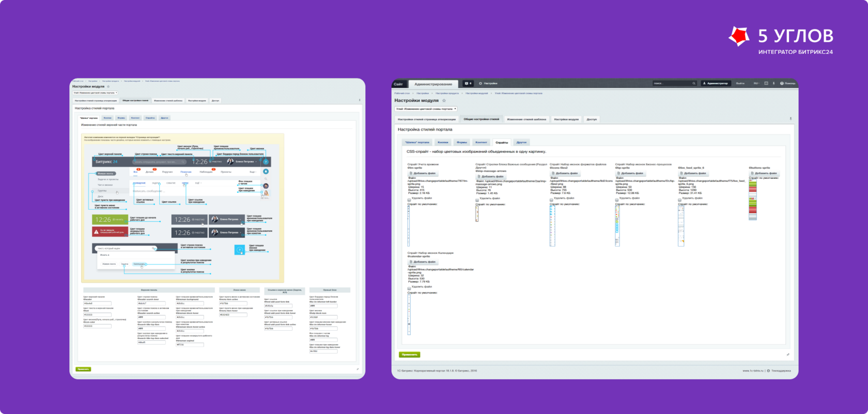Click the search magnifier in admin header
This screenshot has height=414, width=868.
(x=694, y=83)
